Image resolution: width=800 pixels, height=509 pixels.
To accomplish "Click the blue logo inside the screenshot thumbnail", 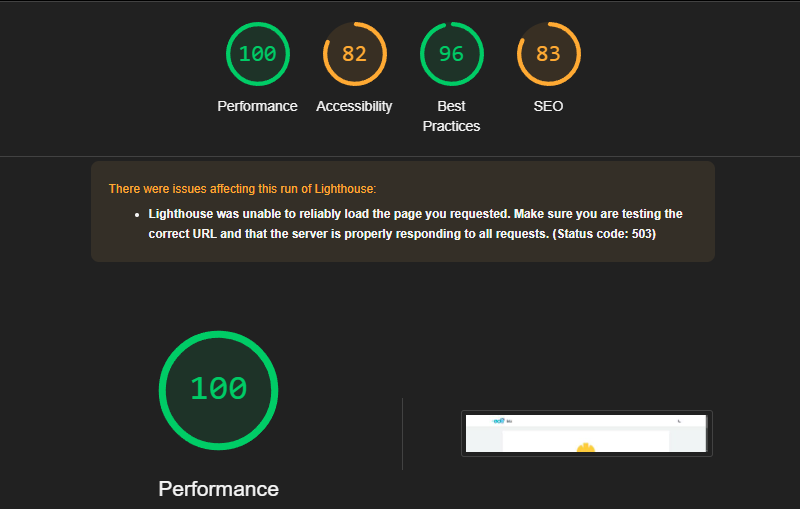I will [x=498, y=421].
